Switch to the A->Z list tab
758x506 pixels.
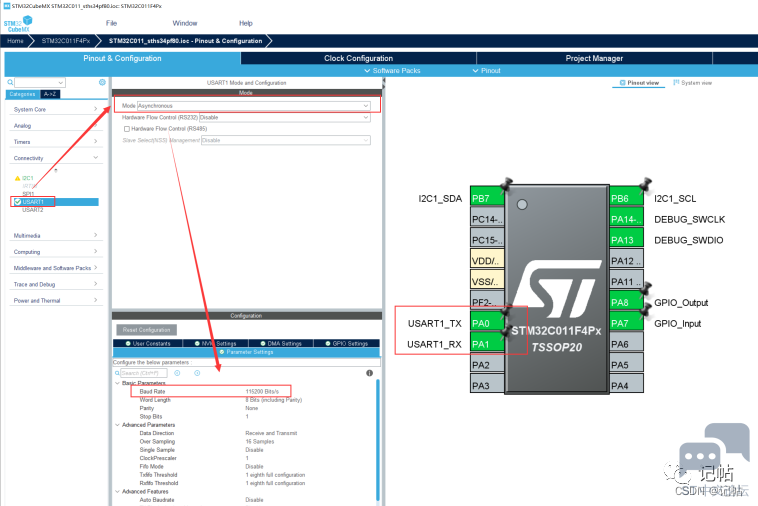tap(50, 94)
